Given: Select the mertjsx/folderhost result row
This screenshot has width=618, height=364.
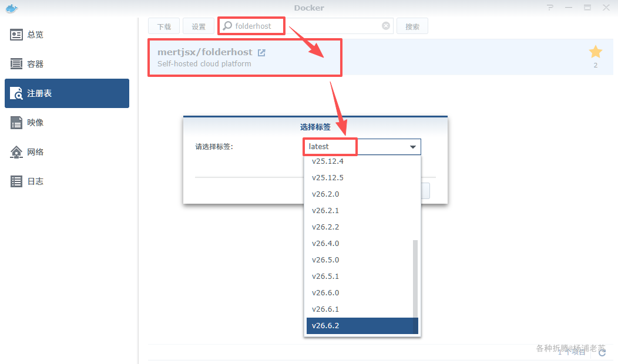Looking at the screenshot, I should [x=380, y=57].
